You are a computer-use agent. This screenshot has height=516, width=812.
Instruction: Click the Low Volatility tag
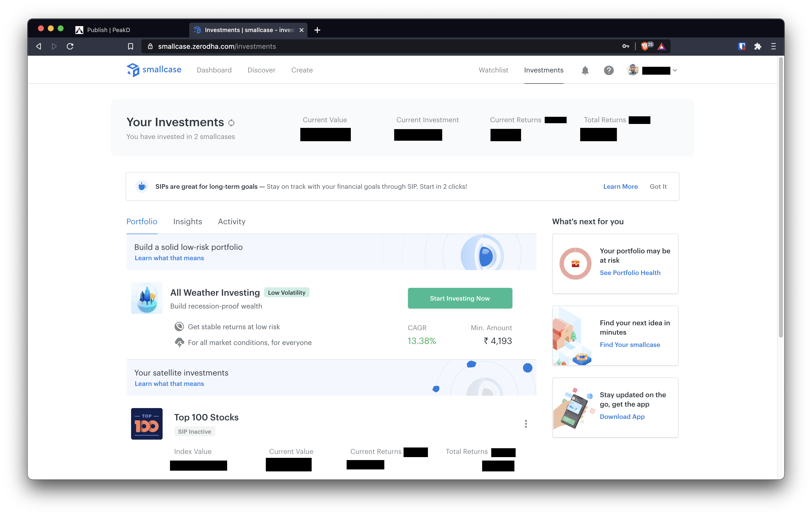pyautogui.click(x=287, y=292)
